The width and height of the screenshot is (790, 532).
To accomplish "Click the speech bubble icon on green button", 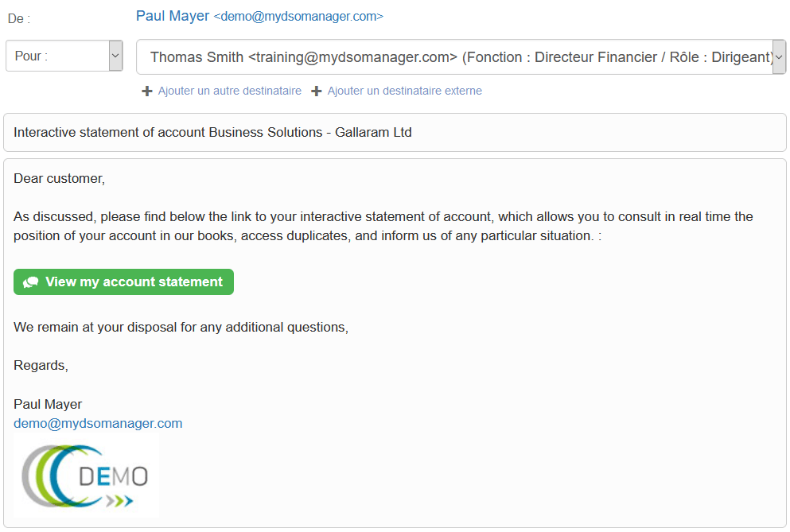I will coord(31,282).
